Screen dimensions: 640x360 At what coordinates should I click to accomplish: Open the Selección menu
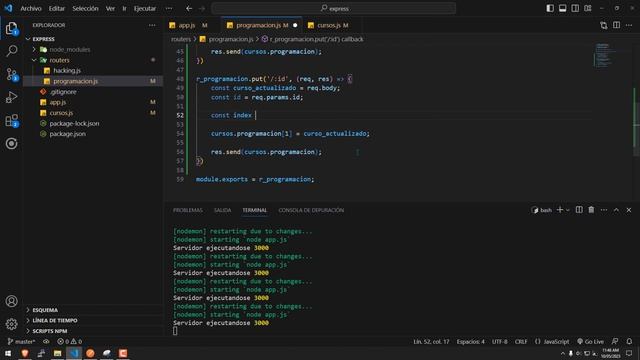[85, 8]
